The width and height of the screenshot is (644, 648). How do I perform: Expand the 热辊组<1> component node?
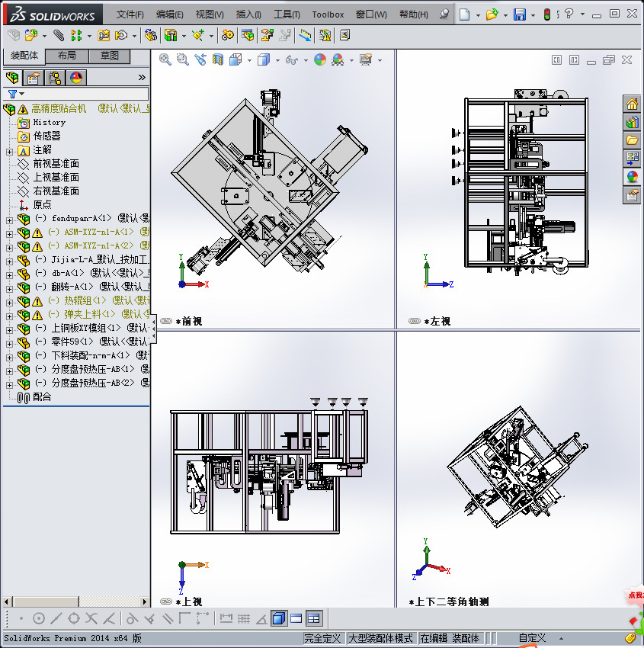point(9,303)
